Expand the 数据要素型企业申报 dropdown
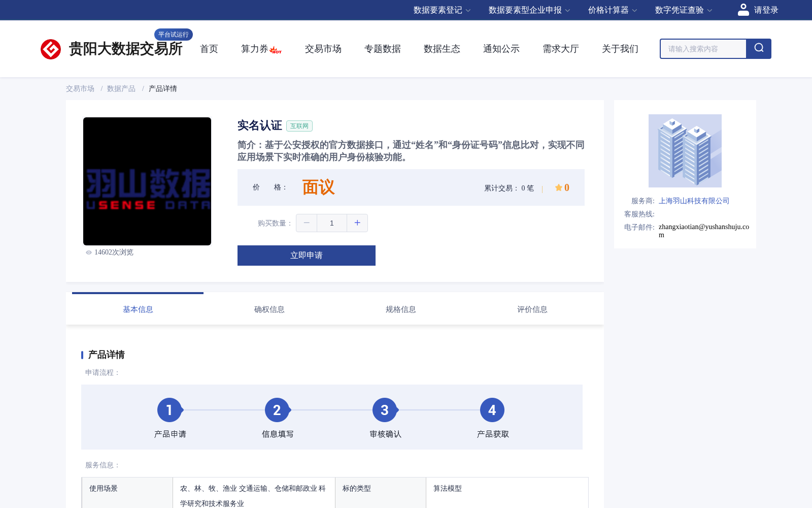Image resolution: width=812 pixels, height=508 pixels. [529, 10]
